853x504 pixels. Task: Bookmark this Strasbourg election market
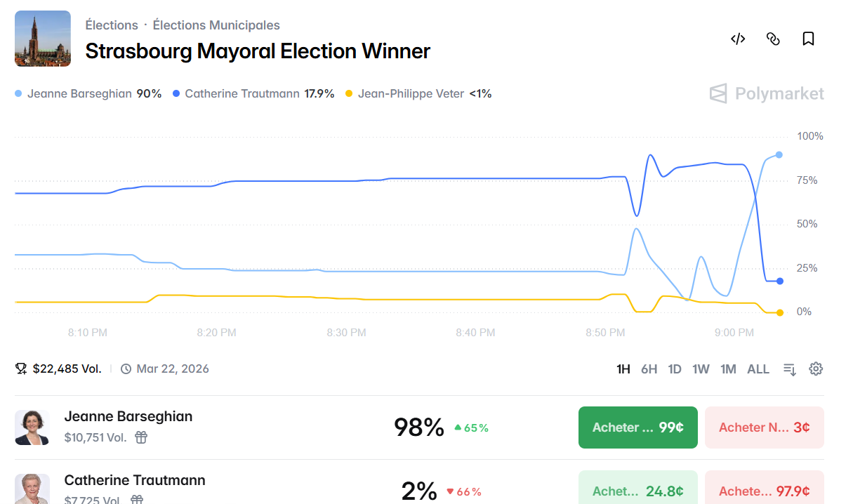pyautogui.click(x=808, y=39)
